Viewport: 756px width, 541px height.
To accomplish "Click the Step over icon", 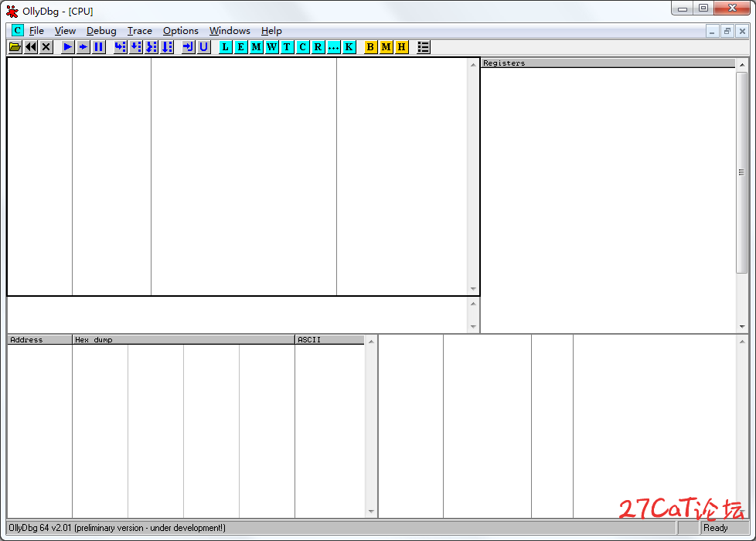I will tap(135, 47).
